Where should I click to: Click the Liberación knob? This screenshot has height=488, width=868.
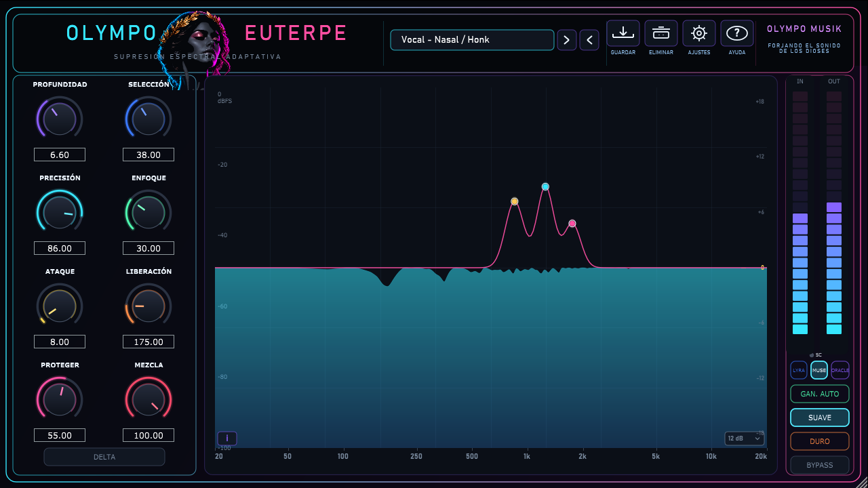point(149,306)
